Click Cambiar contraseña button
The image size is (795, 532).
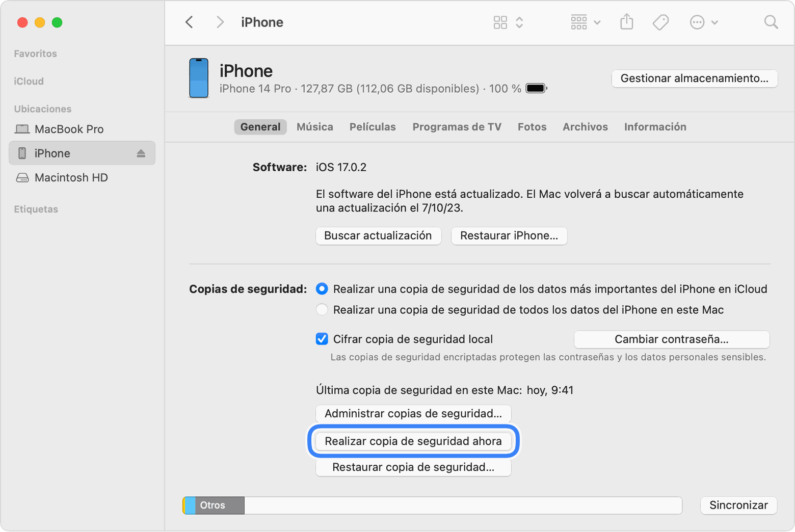coord(672,339)
